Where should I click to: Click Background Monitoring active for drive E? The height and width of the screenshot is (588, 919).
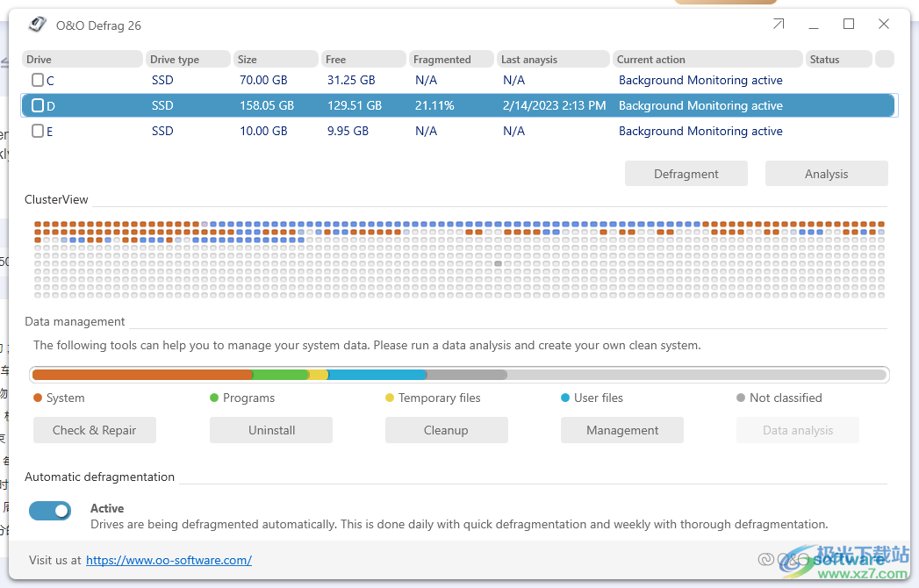point(700,132)
